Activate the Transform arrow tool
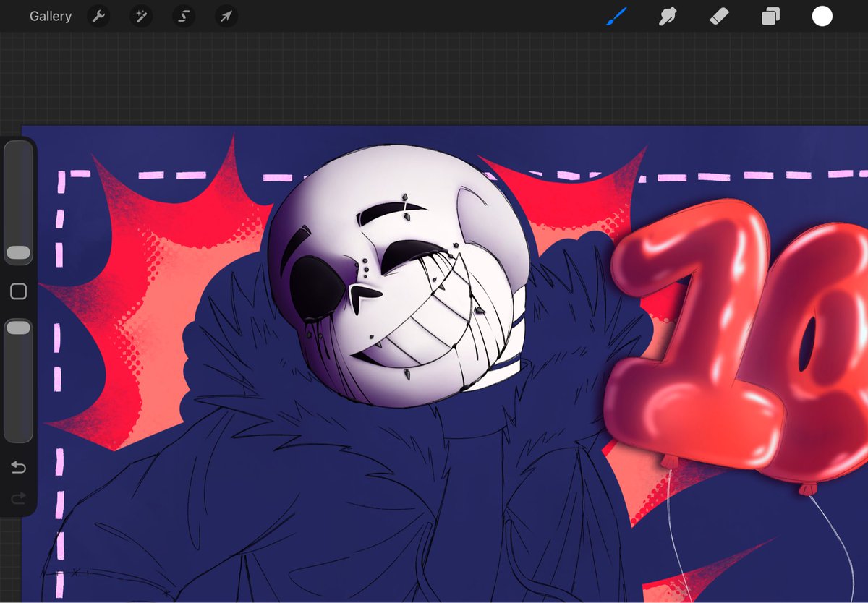868x603 pixels. click(226, 16)
